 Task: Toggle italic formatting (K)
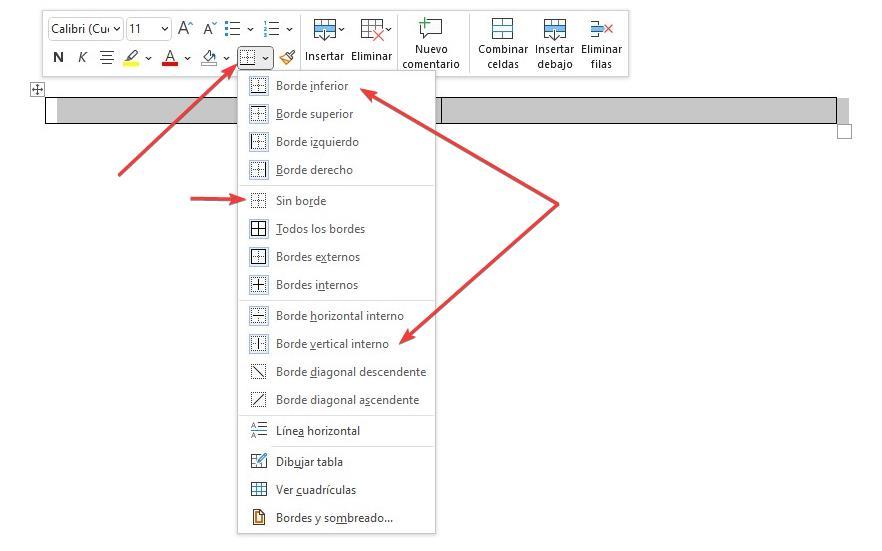[82, 57]
